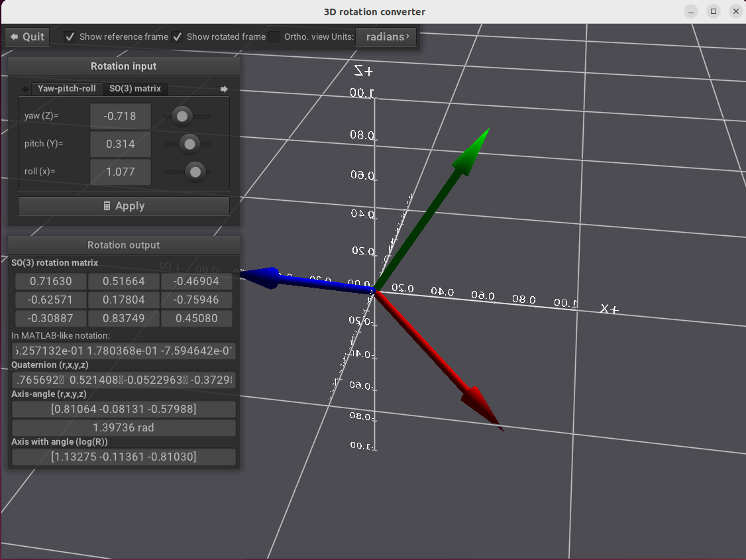The width and height of the screenshot is (746, 560).
Task: Collapse the Rotation output panel header
Action: pyautogui.click(x=124, y=245)
